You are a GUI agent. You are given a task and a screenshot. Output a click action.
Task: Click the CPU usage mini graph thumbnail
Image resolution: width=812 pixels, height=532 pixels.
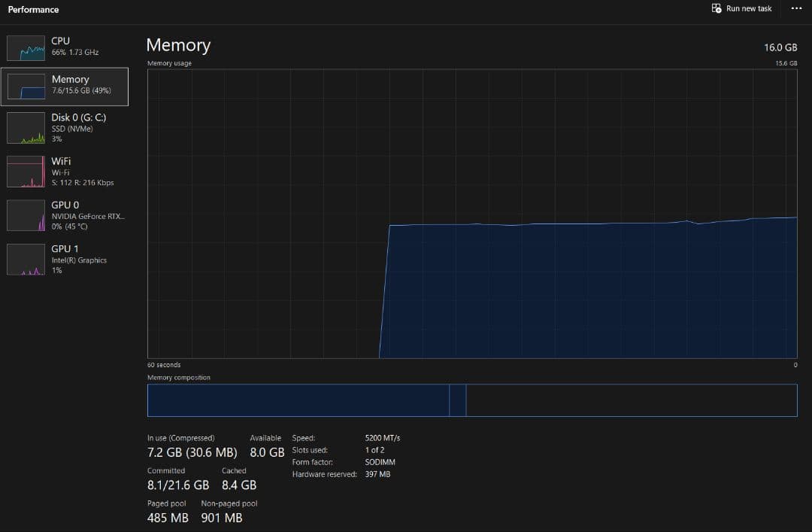[26, 47]
